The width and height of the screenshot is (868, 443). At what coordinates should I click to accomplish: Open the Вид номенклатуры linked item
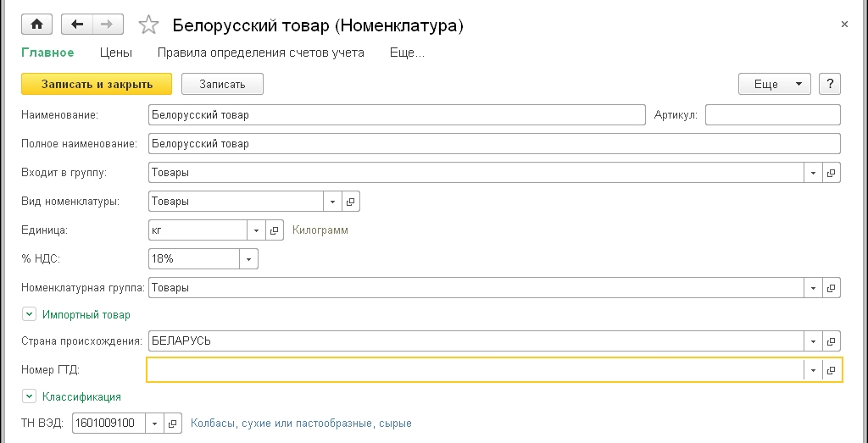tap(350, 202)
